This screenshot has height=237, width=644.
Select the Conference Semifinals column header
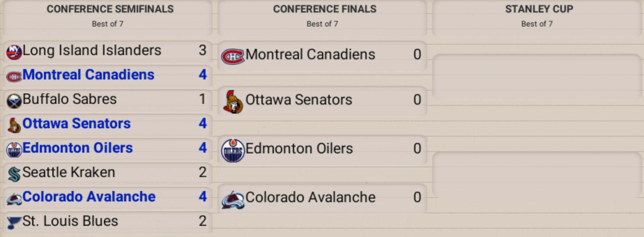(110, 9)
